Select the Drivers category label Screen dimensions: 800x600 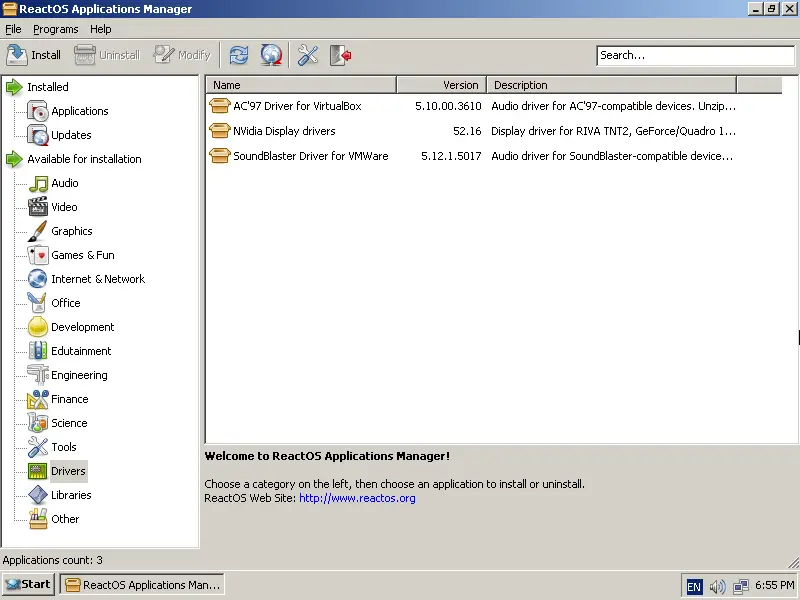pos(68,470)
